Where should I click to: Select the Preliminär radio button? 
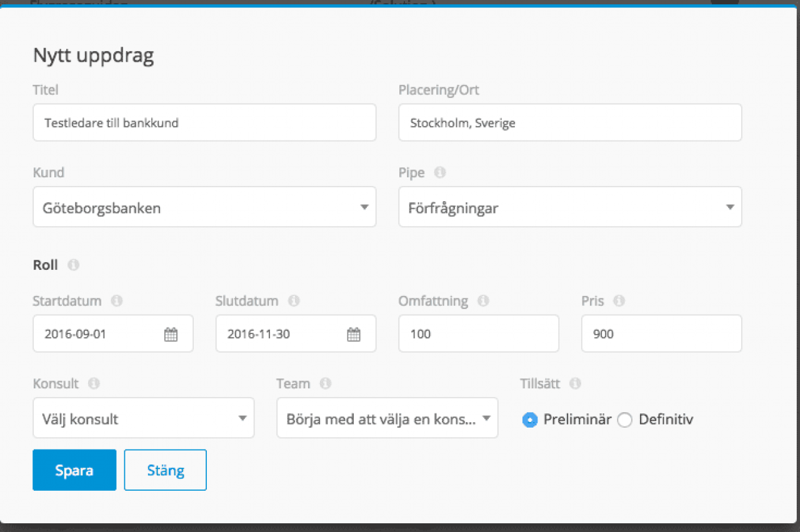pos(530,420)
